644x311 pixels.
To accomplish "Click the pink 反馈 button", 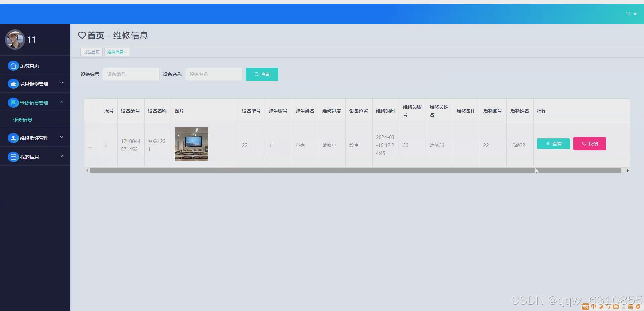I will 590,144.
